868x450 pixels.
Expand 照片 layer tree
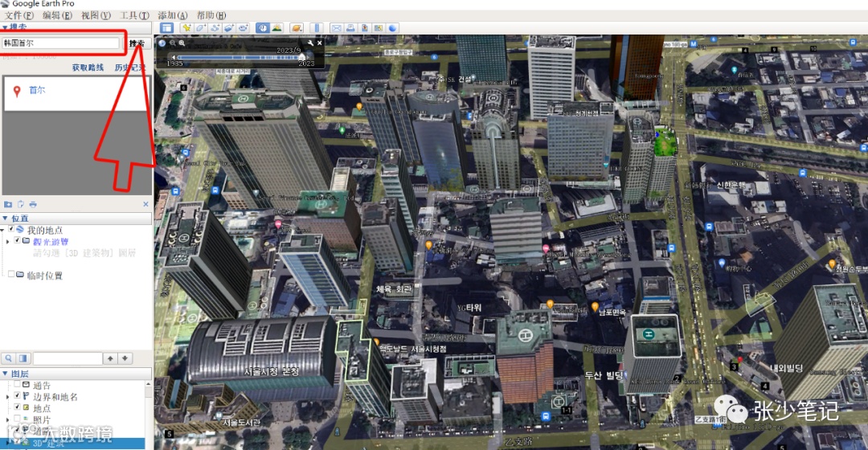tap(7, 420)
